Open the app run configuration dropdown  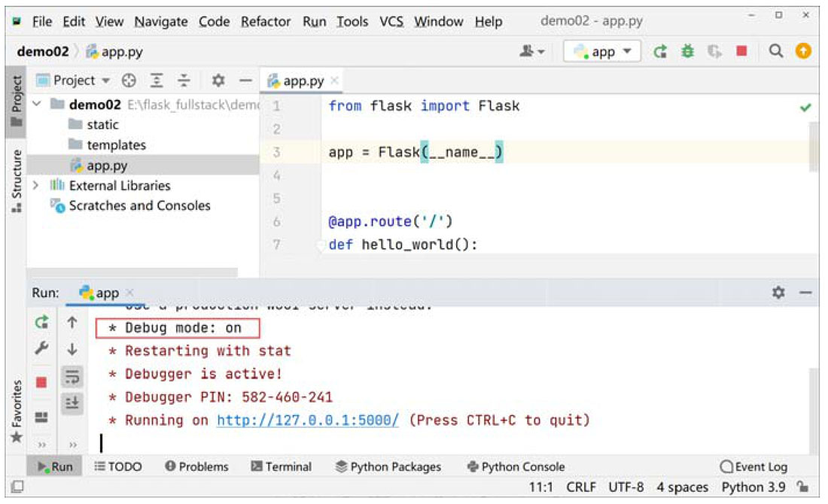coord(602,51)
